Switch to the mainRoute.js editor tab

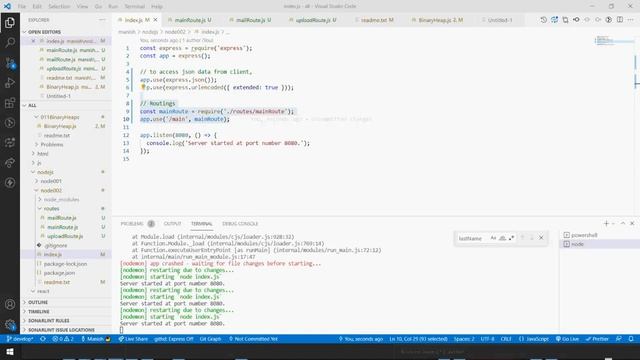pos(191,20)
